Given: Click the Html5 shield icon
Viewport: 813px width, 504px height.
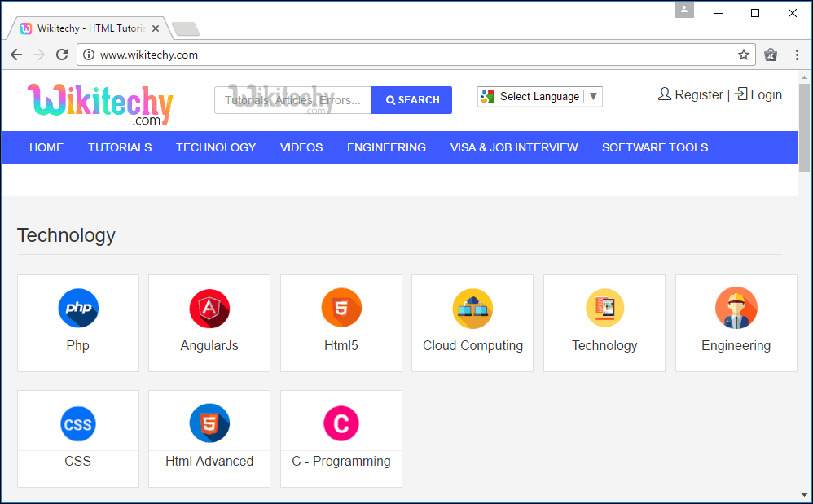Looking at the screenshot, I should coord(341,308).
